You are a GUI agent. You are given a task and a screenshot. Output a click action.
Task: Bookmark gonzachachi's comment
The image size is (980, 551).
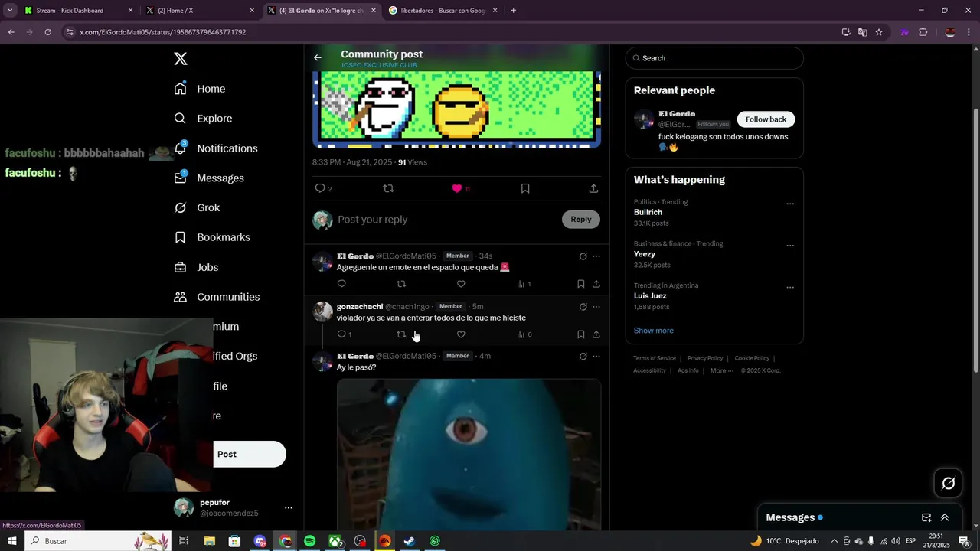tap(581, 334)
